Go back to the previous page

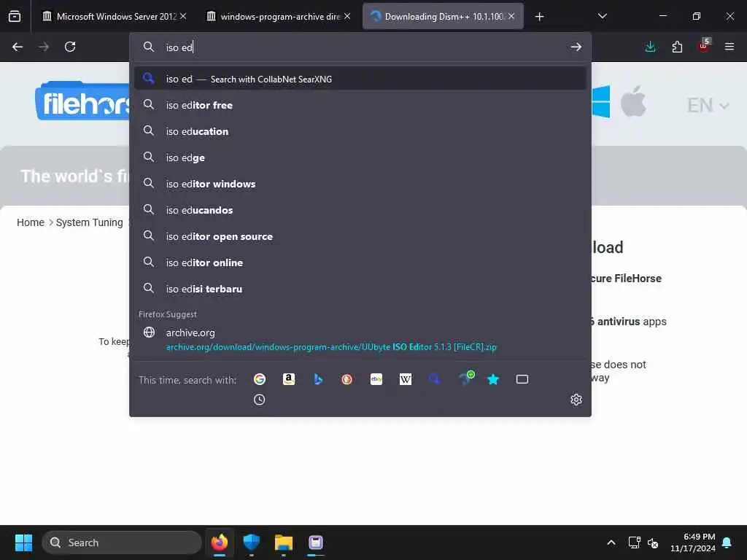pyautogui.click(x=18, y=47)
